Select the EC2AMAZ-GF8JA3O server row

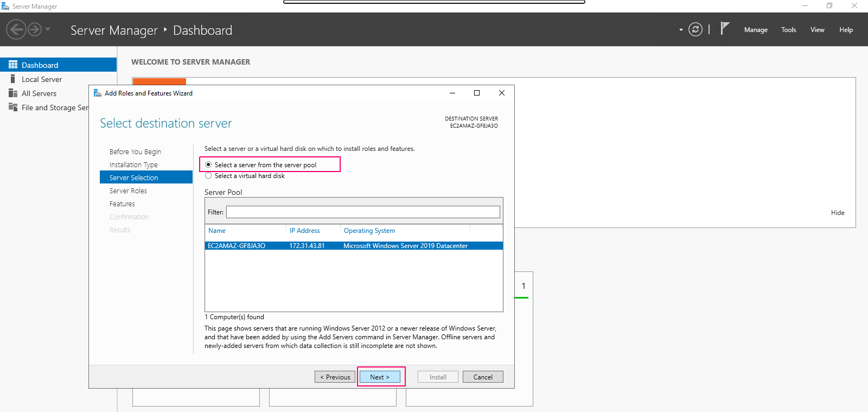click(x=354, y=246)
